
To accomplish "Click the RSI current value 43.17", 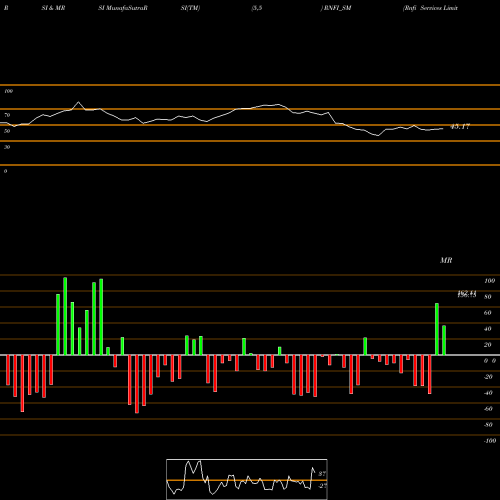I will tap(460, 127).
